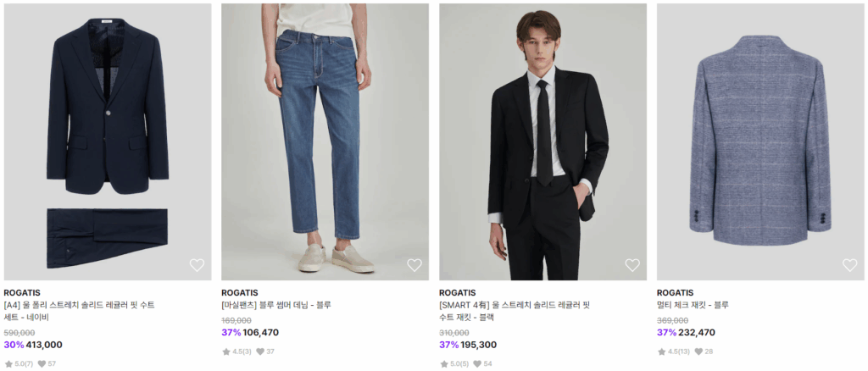Click the star rating 5.0(5) icon
Viewport: 868px width, 371px height.
pos(444,364)
